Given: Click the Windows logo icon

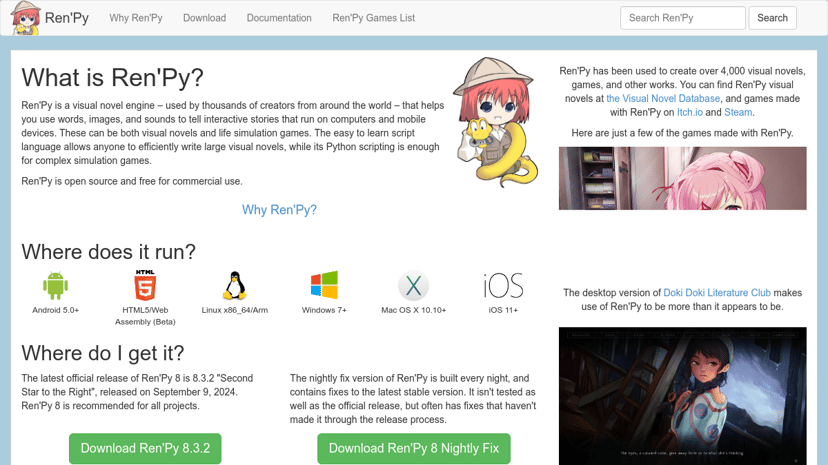Looking at the screenshot, I should tap(324, 285).
